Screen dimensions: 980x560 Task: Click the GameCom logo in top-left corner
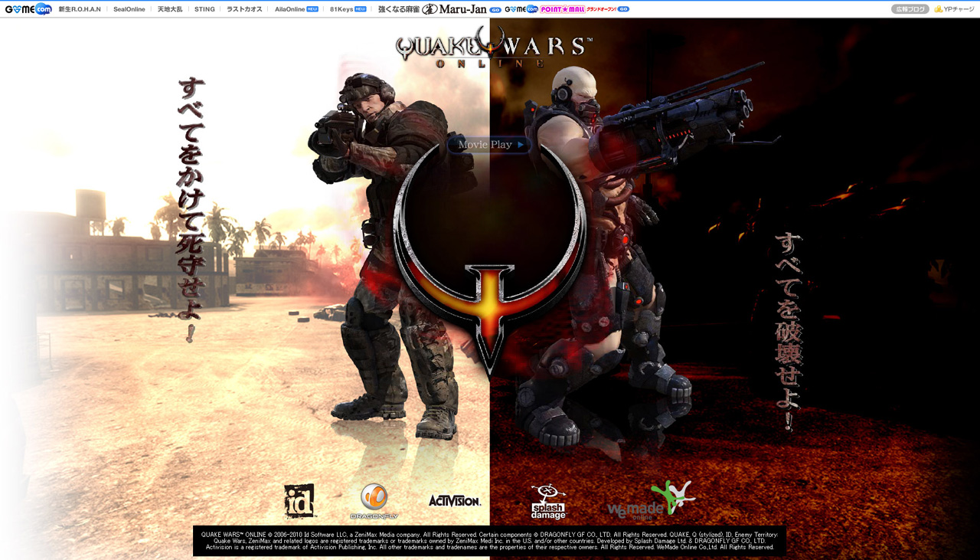click(28, 9)
